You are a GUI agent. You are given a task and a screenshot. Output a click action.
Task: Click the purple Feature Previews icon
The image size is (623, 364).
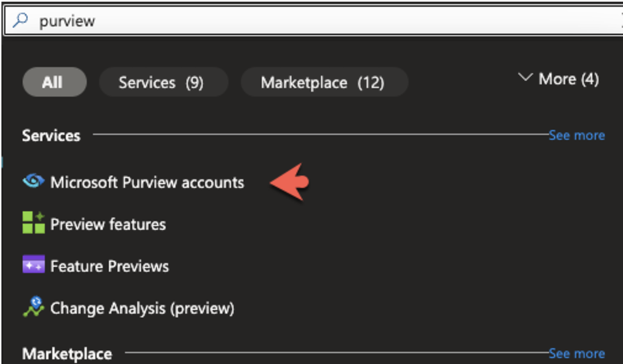click(x=33, y=265)
